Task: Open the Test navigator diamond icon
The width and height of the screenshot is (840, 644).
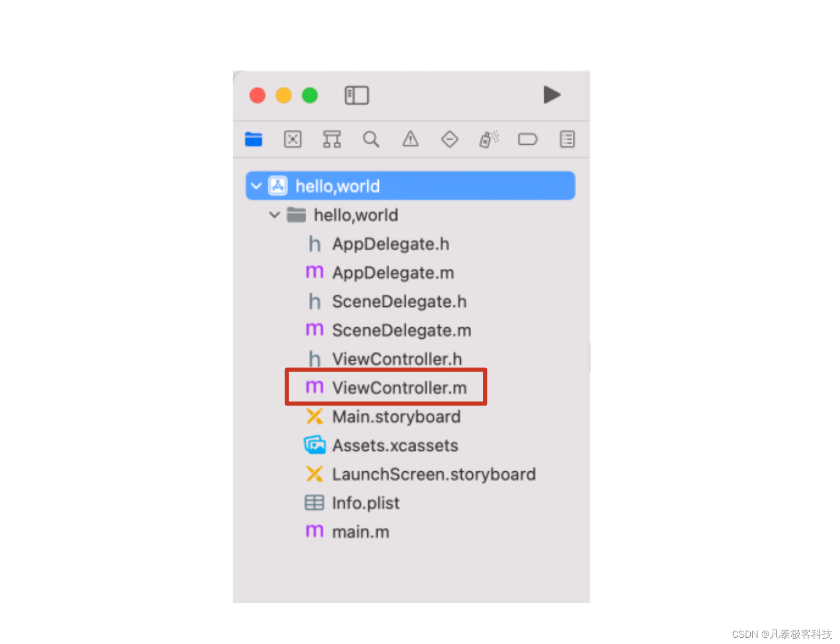Action: 450,139
